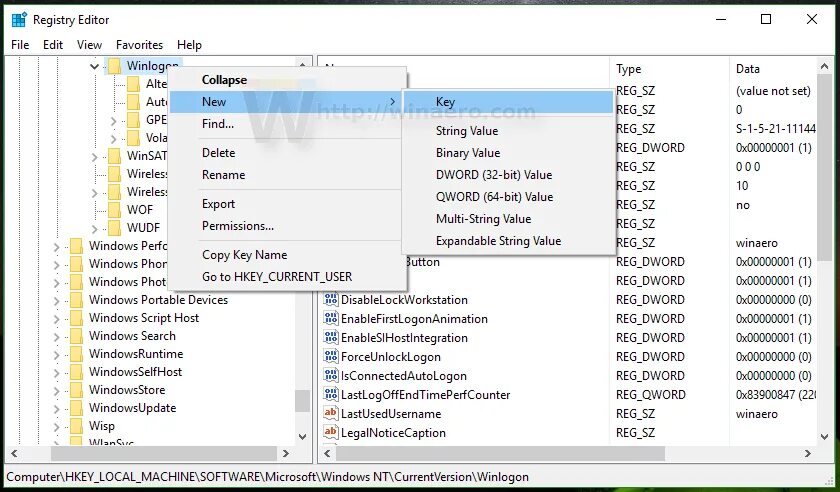Select Go to HKEY_CURRENT_USER
The image size is (840, 492).
coord(287,277)
